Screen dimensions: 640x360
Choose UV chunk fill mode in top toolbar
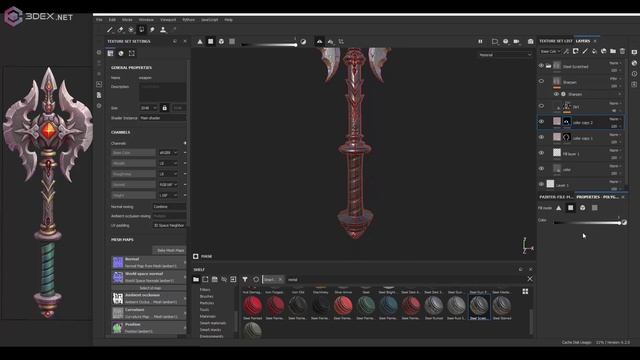coord(232,42)
